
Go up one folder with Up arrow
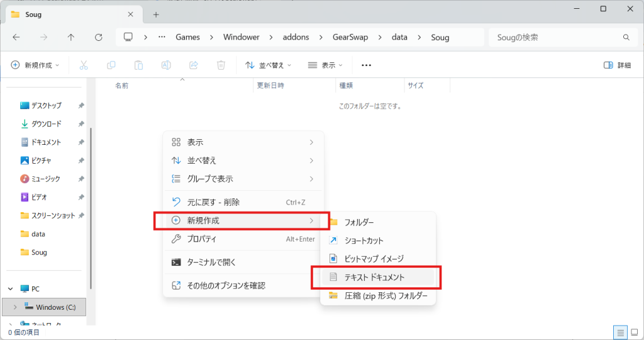coord(70,37)
